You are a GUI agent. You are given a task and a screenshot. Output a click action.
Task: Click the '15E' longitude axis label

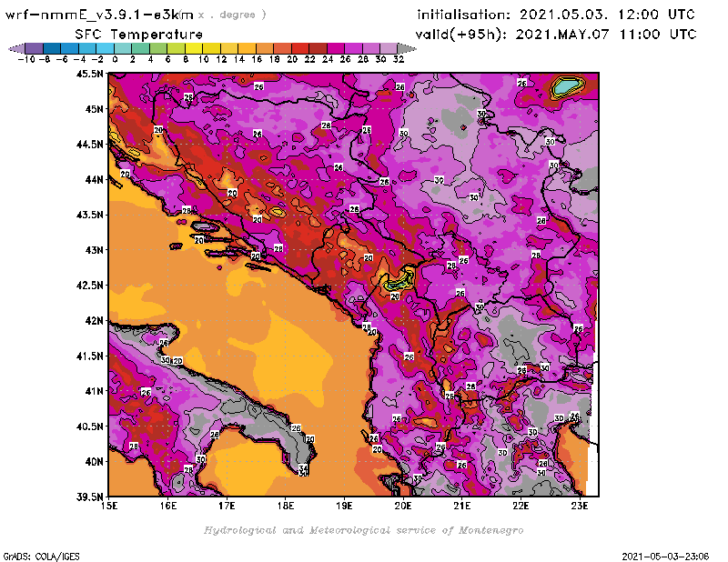pyautogui.click(x=109, y=506)
